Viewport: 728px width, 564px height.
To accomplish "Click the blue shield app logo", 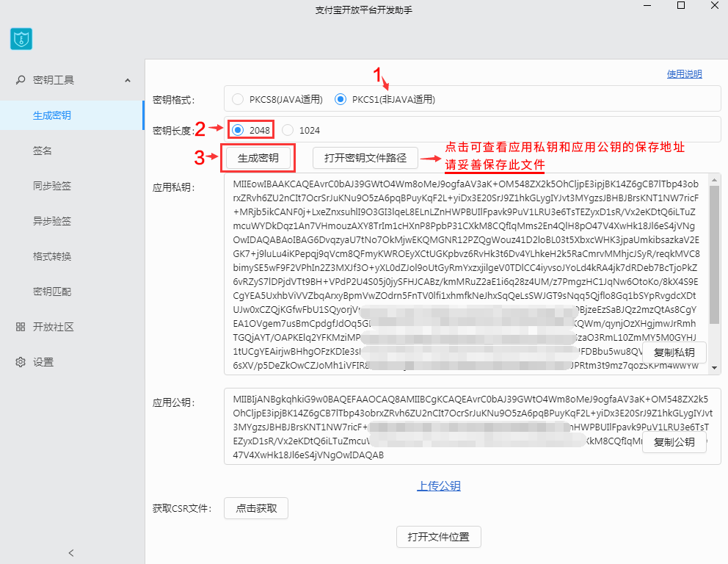I will click(21, 39).
